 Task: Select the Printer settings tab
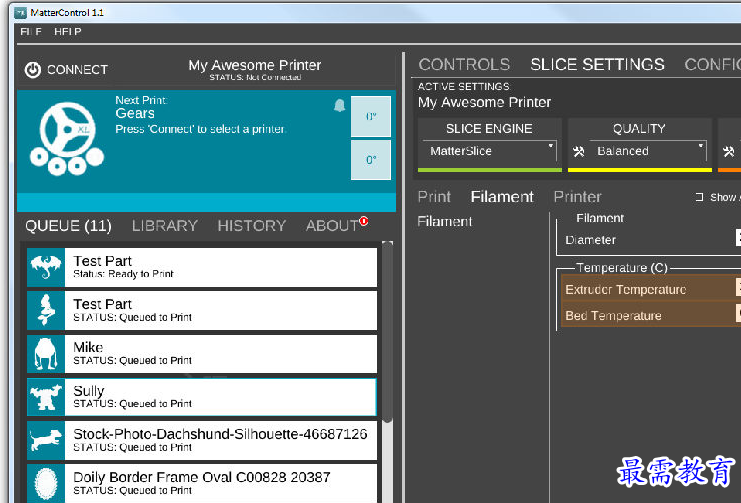[577, 197]
